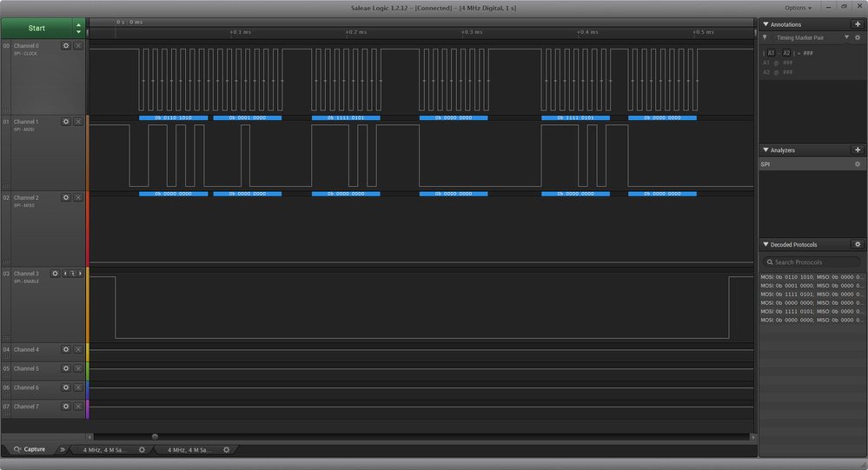
Task: Open Channel 4 settings gear
Action: pyautogui.click(x=66, y=349)
